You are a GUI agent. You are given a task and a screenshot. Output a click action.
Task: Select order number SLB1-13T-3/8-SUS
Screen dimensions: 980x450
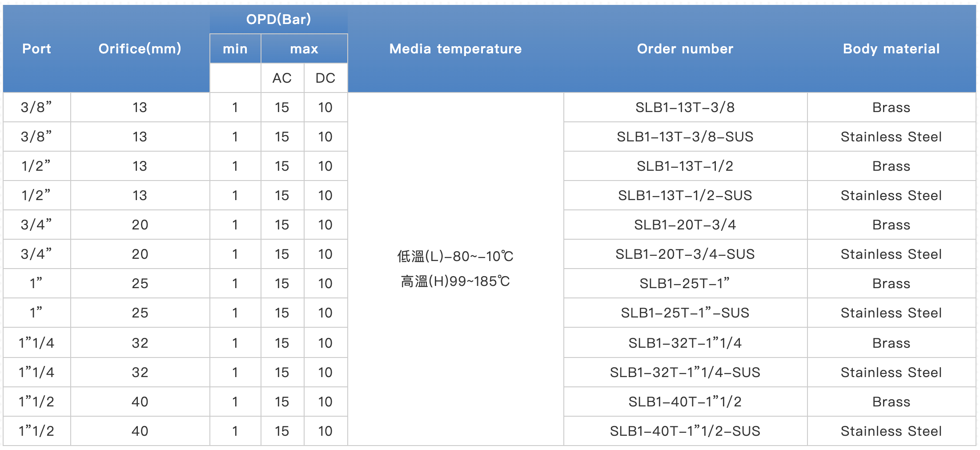(685, 137)
